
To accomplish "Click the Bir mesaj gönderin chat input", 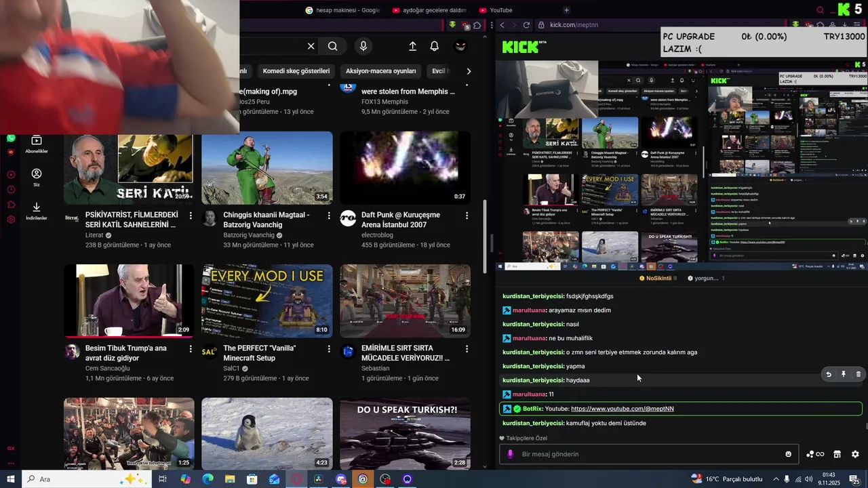I will pyautogui.click(x=648, y=454).
